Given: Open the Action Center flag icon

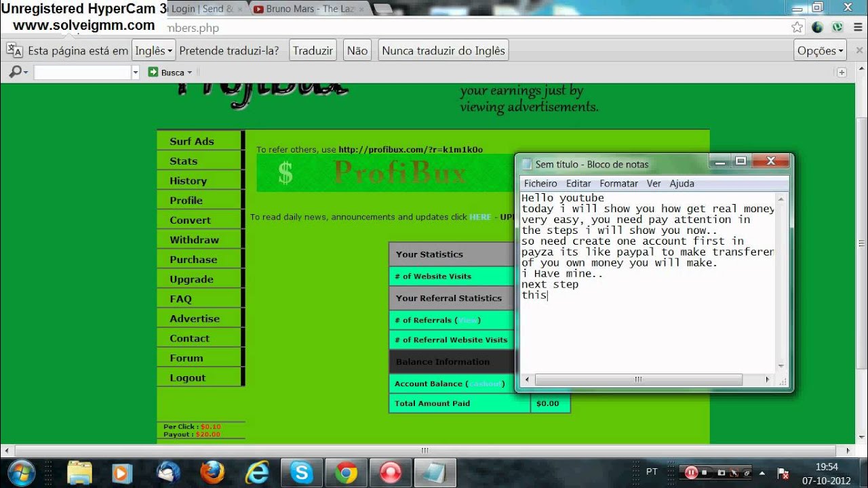Looking at the screenshot, I should tap(783, 473).
